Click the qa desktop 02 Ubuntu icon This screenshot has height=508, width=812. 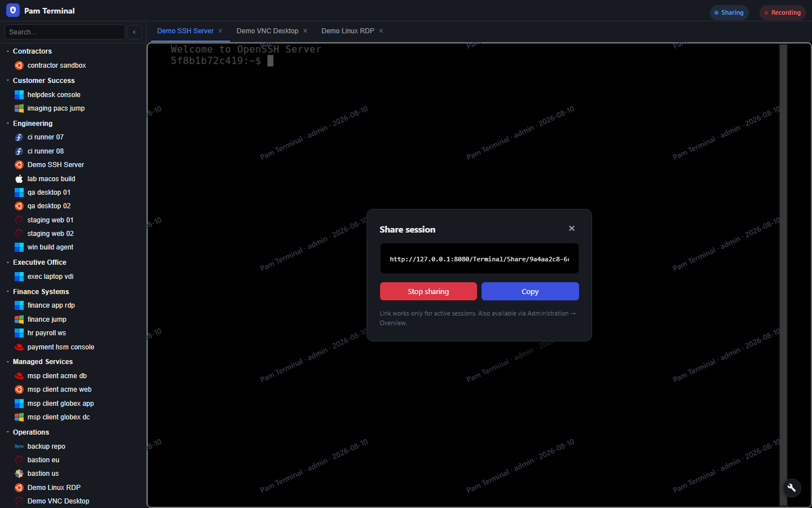[19, 206]
